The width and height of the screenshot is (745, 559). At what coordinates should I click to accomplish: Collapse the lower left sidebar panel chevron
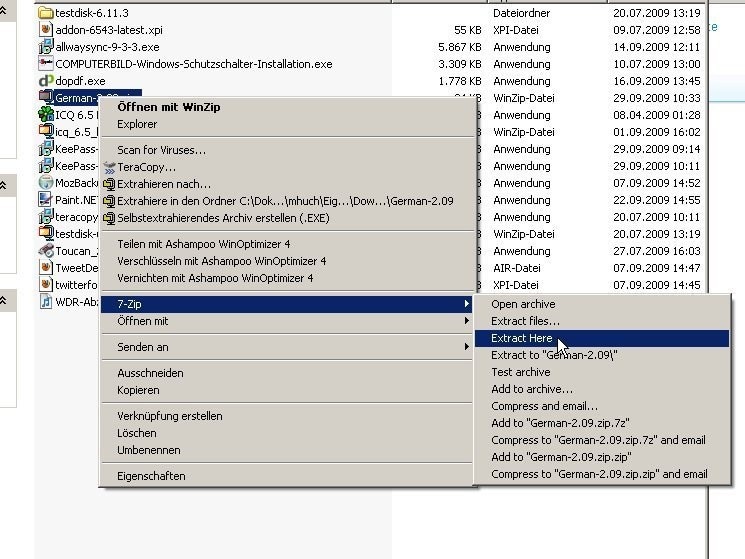pos(3,301)
